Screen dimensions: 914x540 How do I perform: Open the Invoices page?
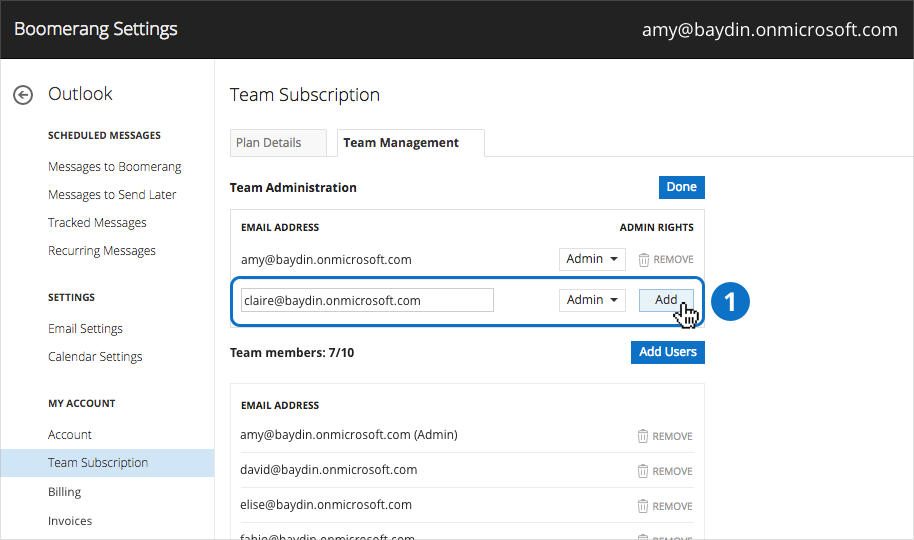(70, 521)
